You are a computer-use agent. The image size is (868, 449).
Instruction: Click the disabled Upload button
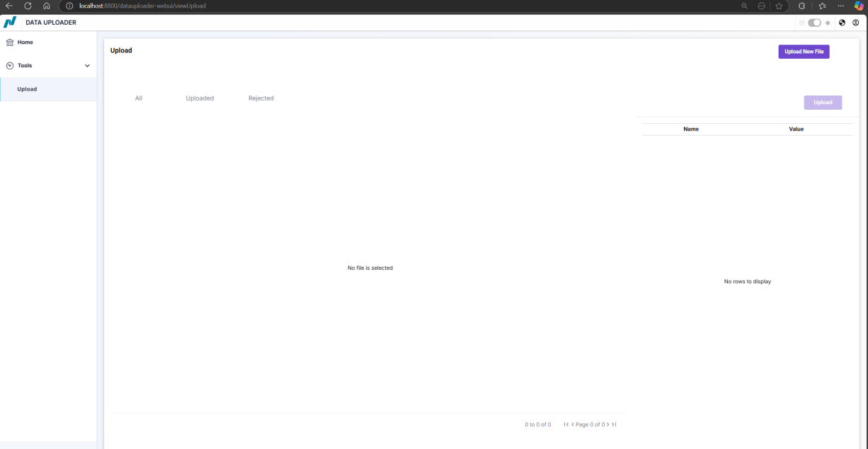823,103
